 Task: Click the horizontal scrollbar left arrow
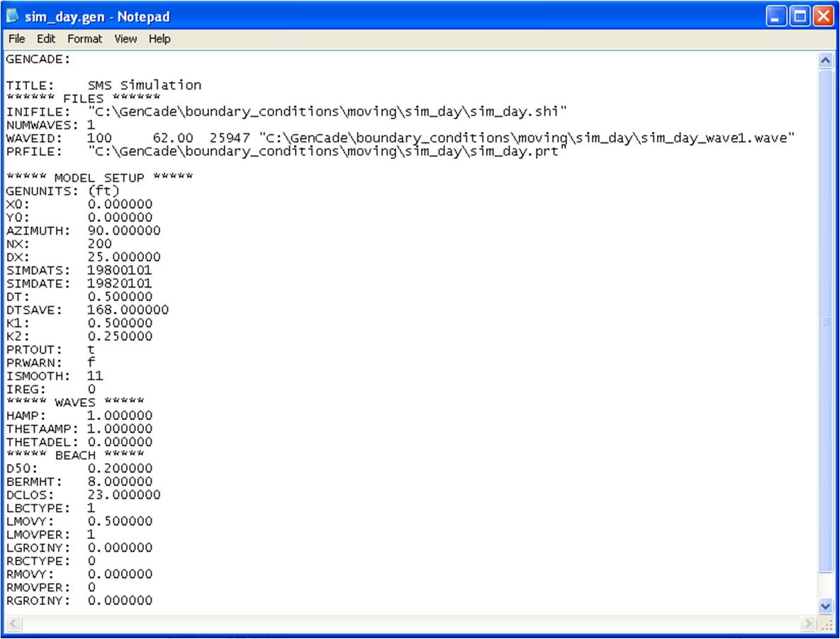tap(13, 623)
